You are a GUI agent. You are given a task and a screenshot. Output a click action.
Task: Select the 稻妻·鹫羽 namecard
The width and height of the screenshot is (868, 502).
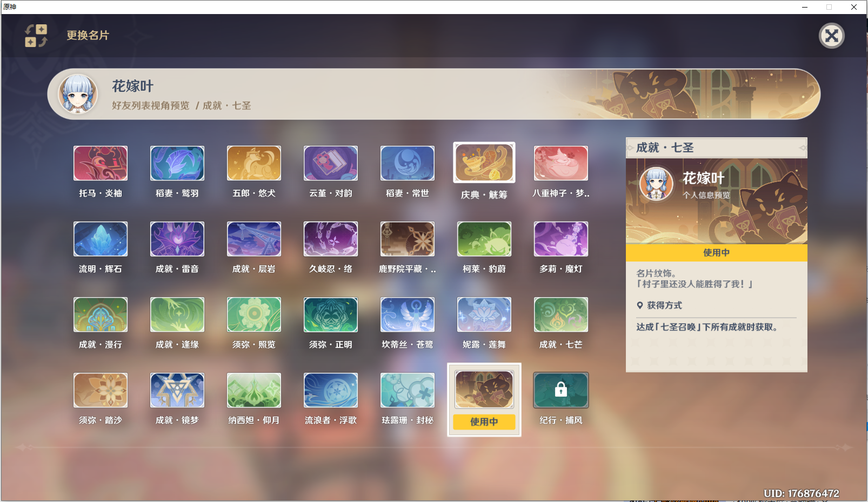tap(177, 163)
